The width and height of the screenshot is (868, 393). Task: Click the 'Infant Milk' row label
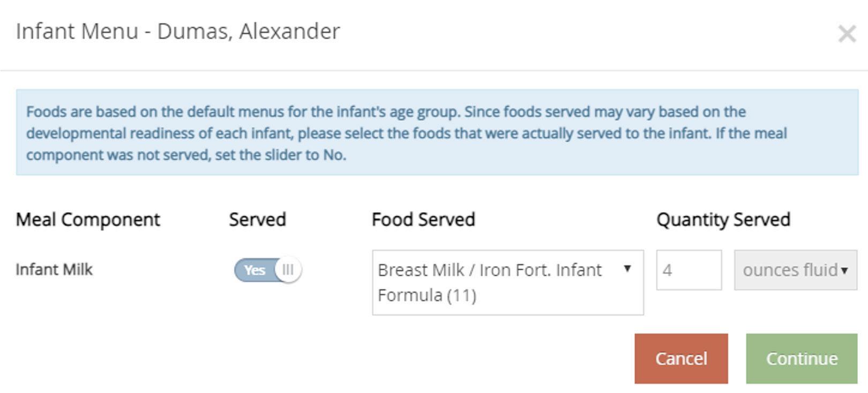point(54,269)
